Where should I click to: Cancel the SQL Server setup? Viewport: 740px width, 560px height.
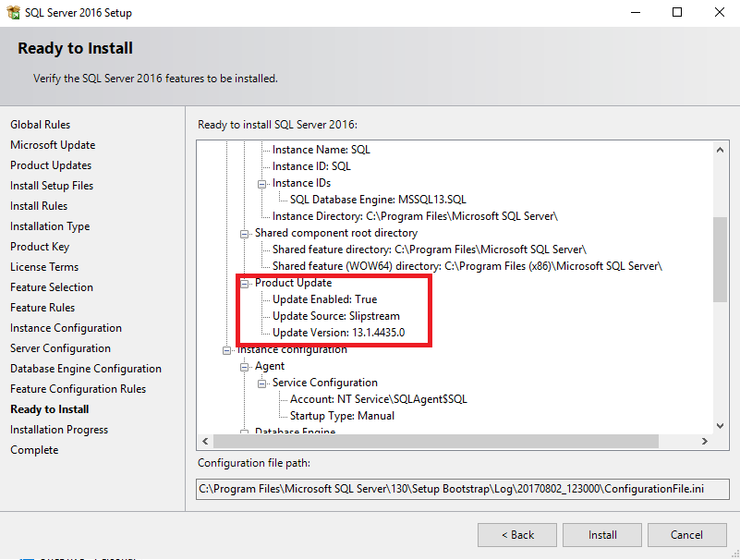[686, 534]
